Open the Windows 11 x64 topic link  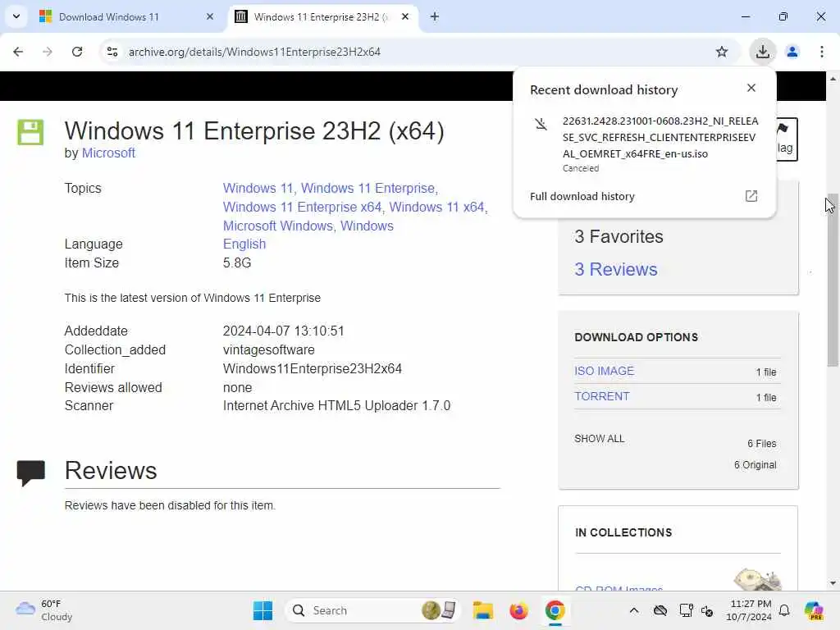pos(436,208)
